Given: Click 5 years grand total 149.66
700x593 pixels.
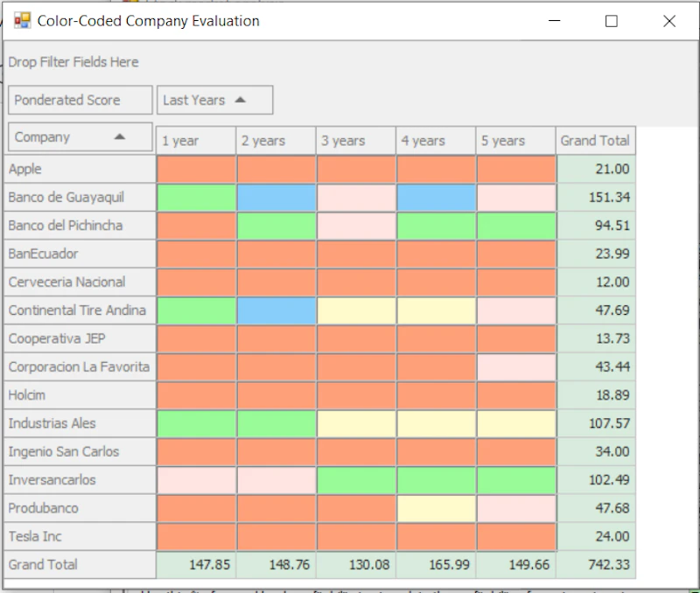Looking at the screenshot, I should (516, 564).
